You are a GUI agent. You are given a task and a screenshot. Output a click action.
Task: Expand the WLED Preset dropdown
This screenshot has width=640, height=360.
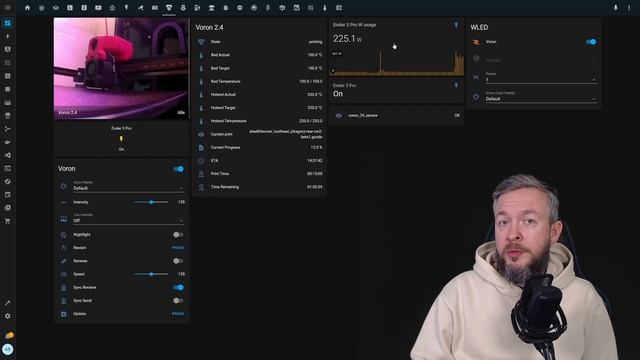point(541,78)
